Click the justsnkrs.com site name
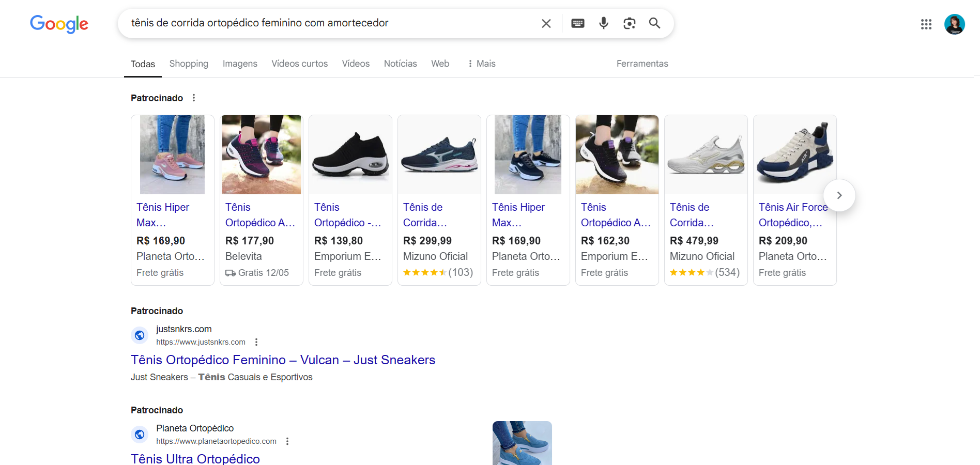980x465 pixels. click(x=184, y=329)
